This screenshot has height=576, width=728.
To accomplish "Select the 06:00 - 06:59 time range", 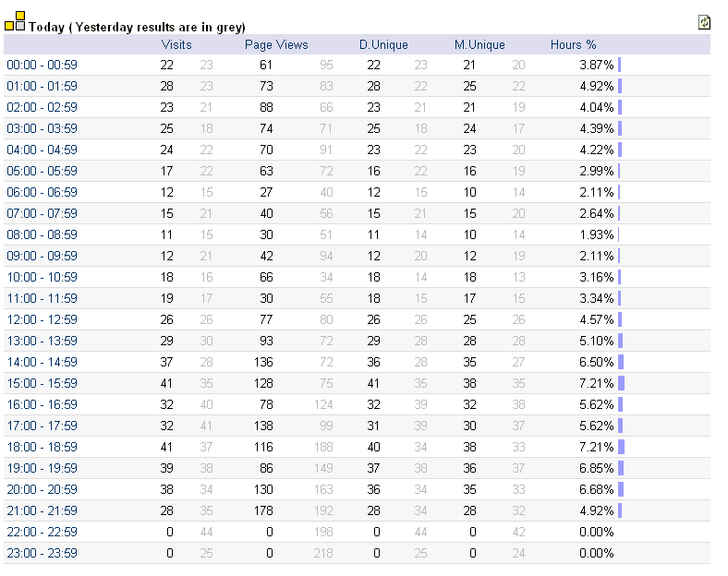I will (x=42, y=192).
